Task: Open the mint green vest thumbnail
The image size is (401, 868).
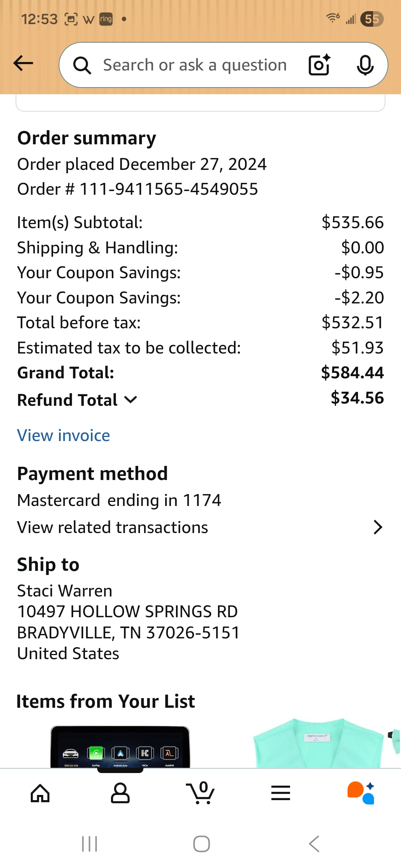Action: [318, 743]
